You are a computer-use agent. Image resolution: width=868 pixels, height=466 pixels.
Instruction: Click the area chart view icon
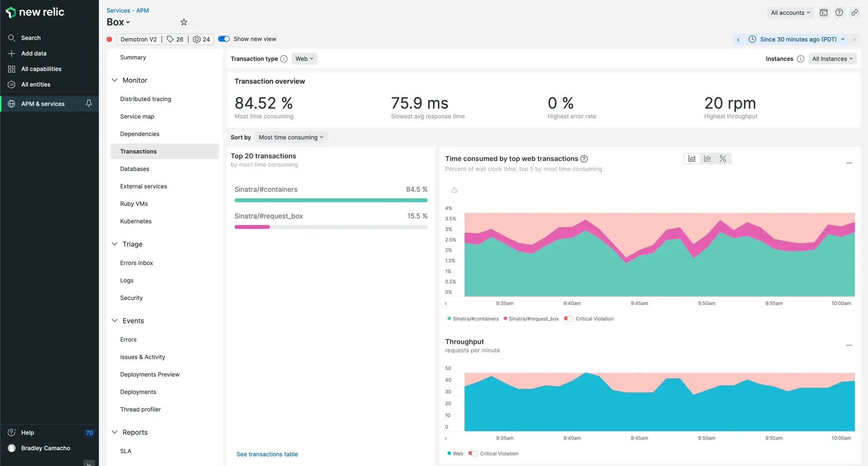(692, 159)
